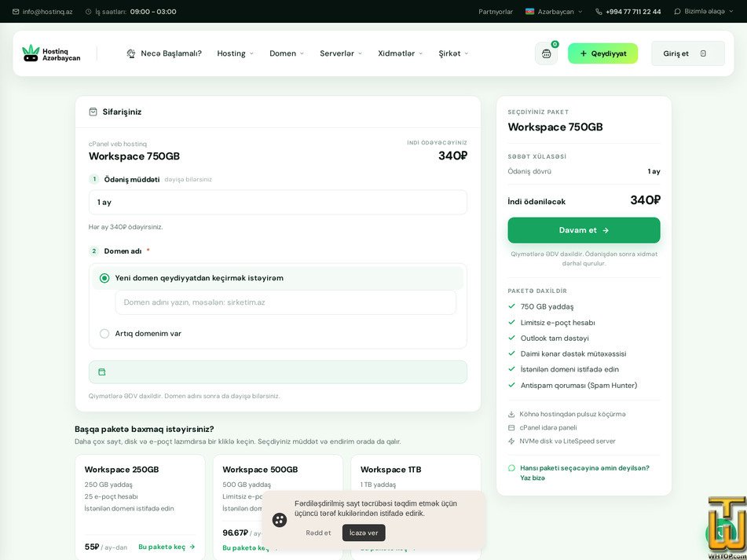Click the checkmark beside Antispam qoruması

[511, 385]
